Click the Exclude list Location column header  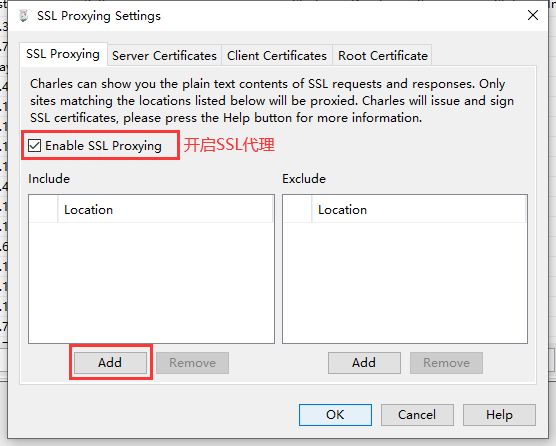419,210
